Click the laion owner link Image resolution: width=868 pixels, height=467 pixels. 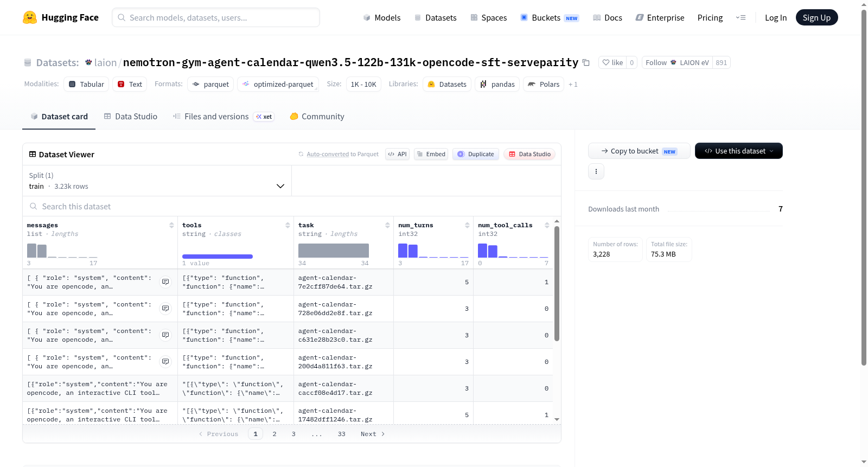click(105, 62)
